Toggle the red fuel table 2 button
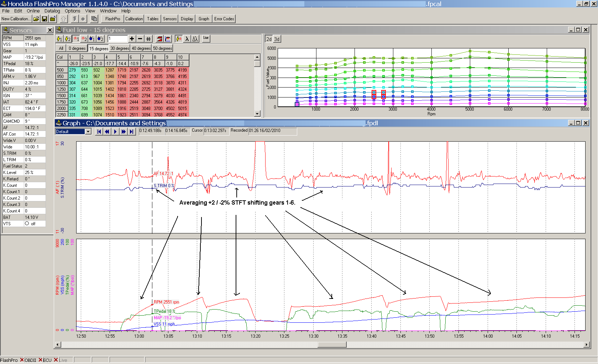The image size is (598, 364). (84, 39)
